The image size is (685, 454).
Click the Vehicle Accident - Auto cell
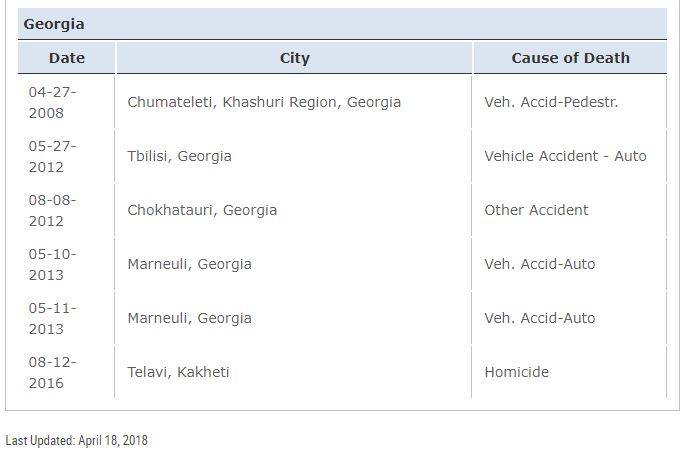(x=565, y=156)
